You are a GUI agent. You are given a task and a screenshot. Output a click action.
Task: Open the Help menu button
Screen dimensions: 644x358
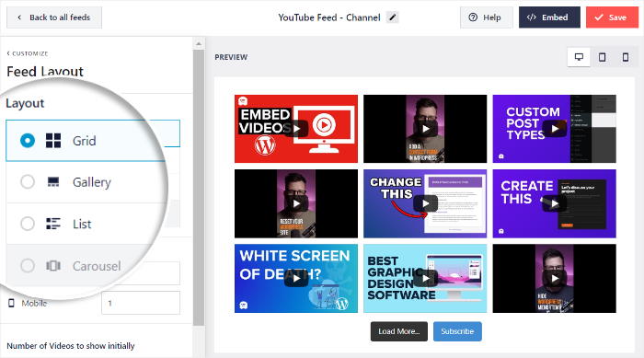(487, 17)
